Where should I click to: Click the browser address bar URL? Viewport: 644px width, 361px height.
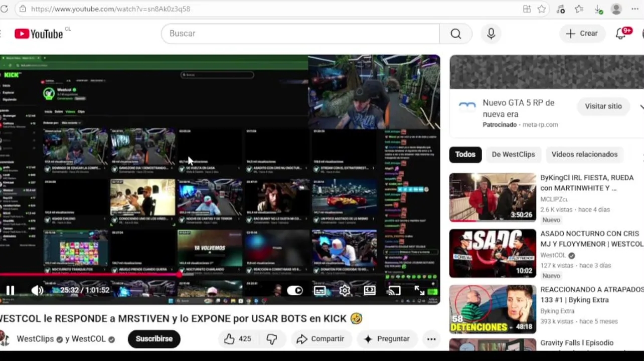[110, 9]
